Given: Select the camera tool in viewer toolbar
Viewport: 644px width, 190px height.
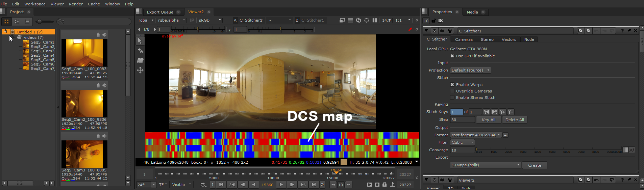Looking at the screenshot, I should 140,60.
